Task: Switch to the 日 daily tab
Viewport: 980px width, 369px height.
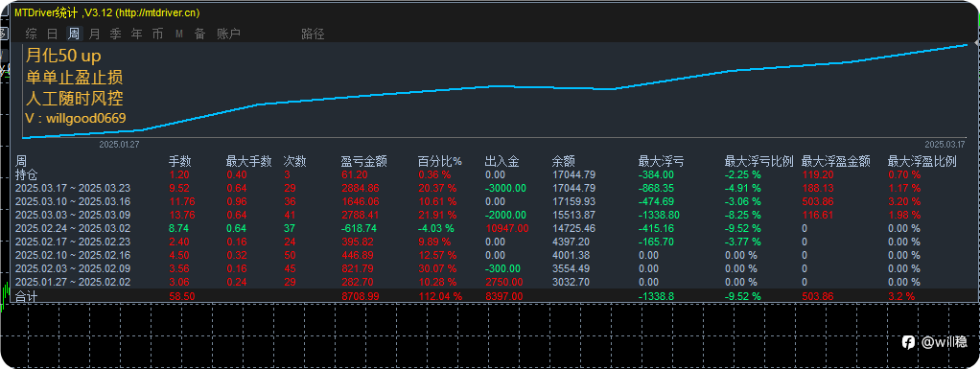Action: coord(53,34)
